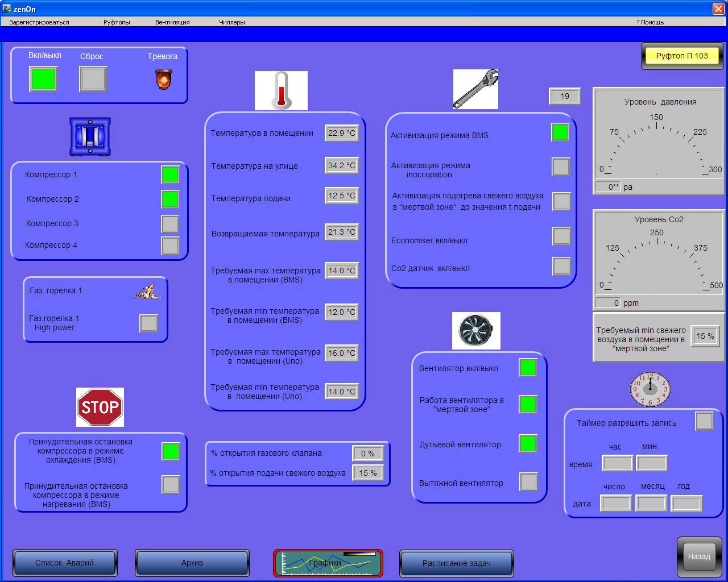Open the Графики chart button
The image size is (728, 582).
point(328,563)
